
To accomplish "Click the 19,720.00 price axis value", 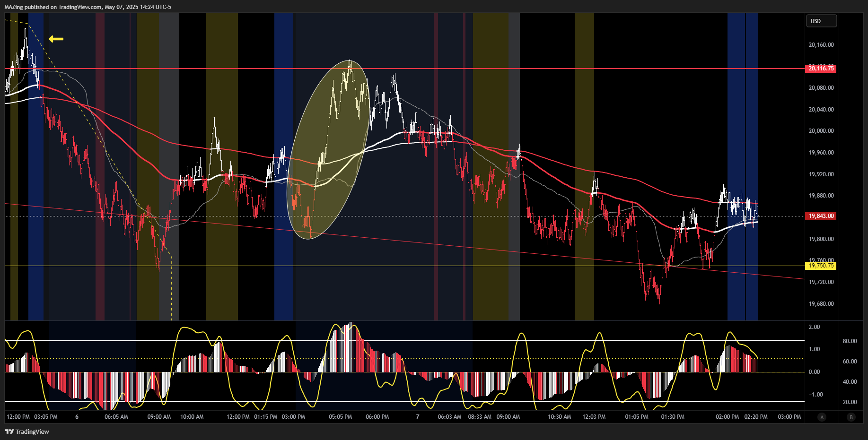I will [x=821, y=282].
